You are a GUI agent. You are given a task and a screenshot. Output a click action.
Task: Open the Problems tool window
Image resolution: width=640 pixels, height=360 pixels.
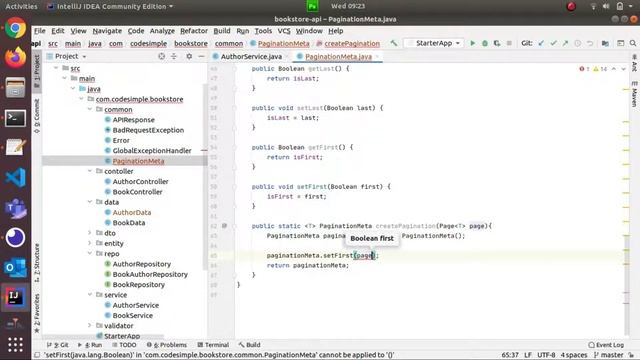(167, 345)
